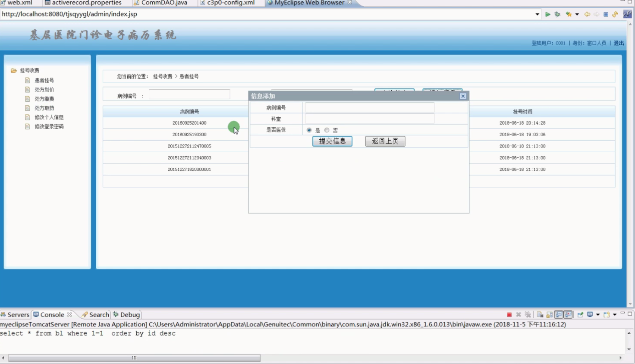Select the 否 radio button for 是否医保
Screen dimensions: 635x364
coord(327,130)
